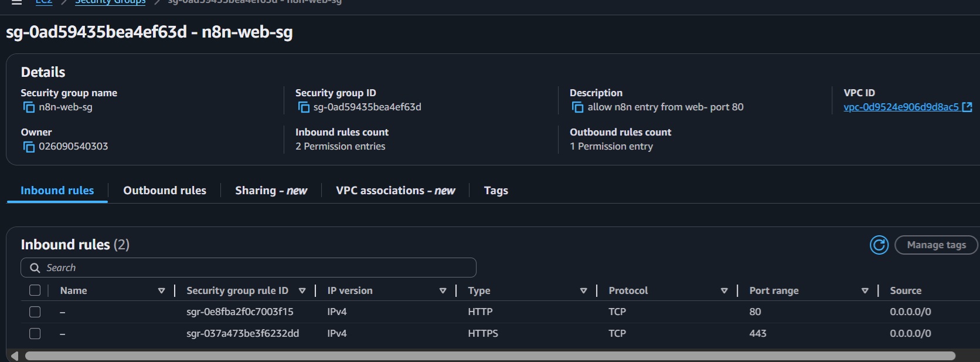Check the HTTPS port 443 rule
Screen dimensions: 980x362
(35, 333)
